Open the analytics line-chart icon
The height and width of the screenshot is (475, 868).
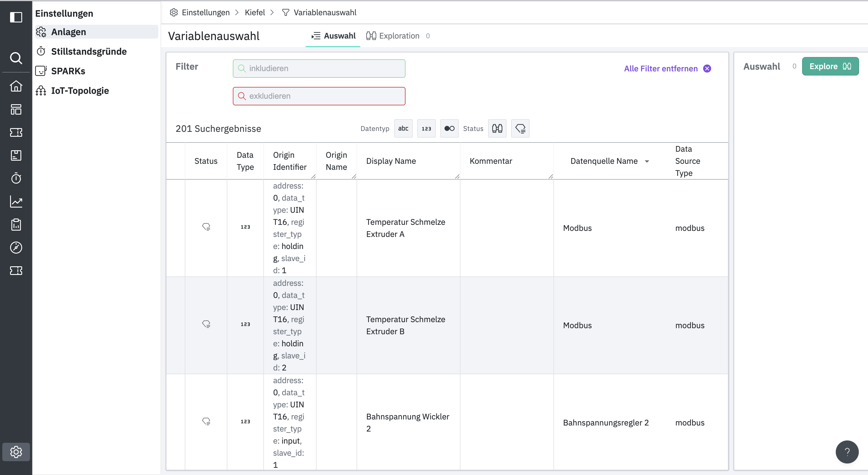pyautogui.click(x=16, y=202)
